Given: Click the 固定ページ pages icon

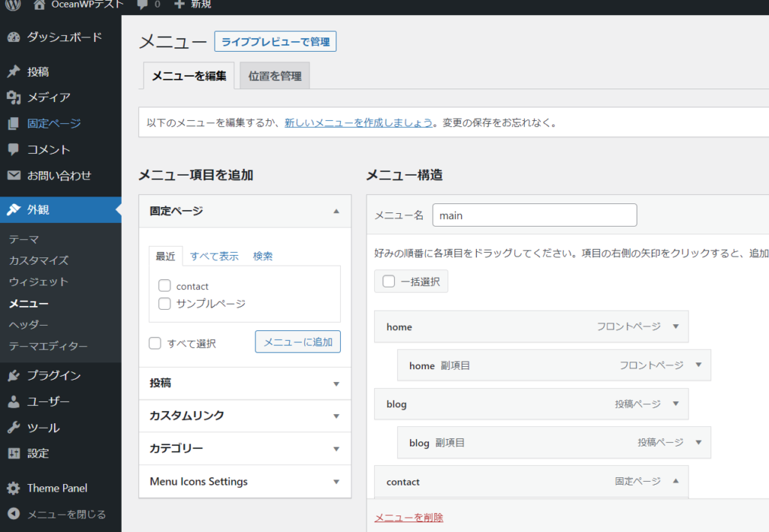Looking at the screenshot, I should (x=14, y=124).
